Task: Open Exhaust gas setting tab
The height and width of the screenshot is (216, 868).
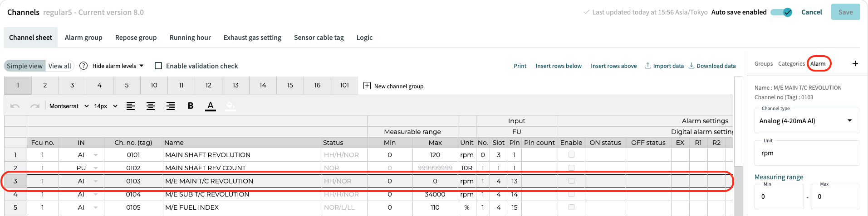Action: [252, 37]
